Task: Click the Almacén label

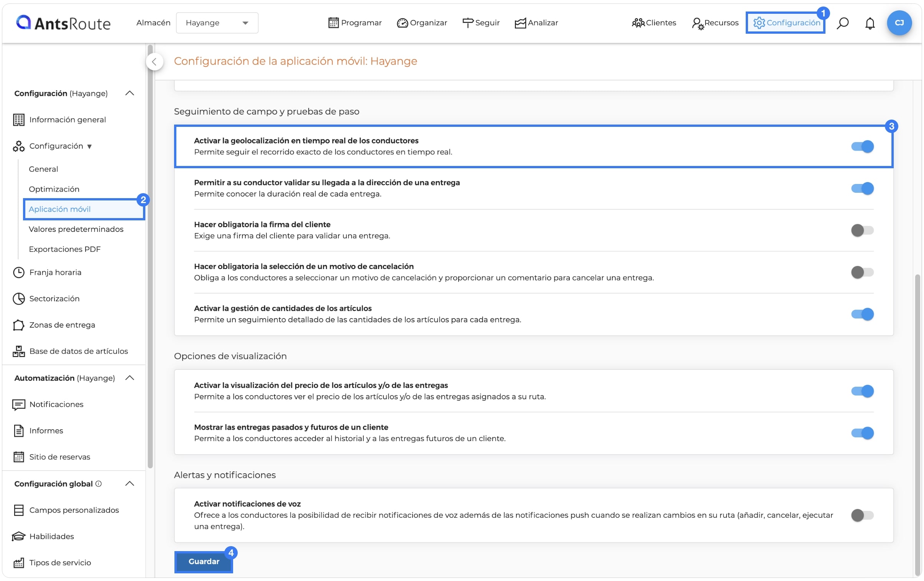Action: (x=153, y=23)
